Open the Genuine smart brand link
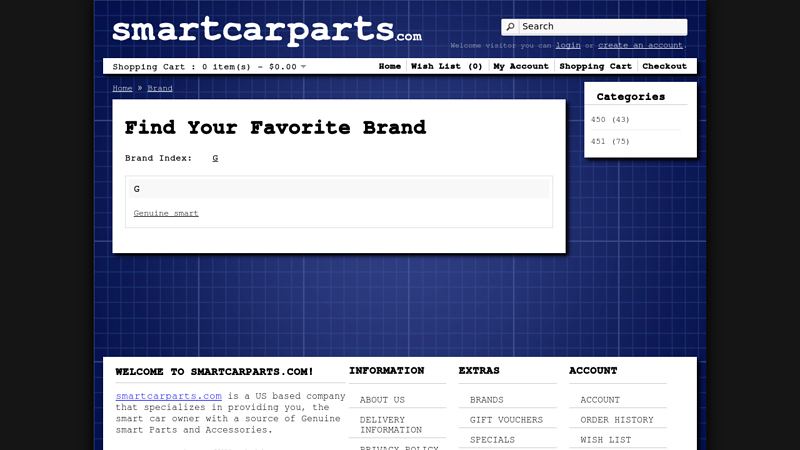The image size is (800, 450). coord(166,213)
